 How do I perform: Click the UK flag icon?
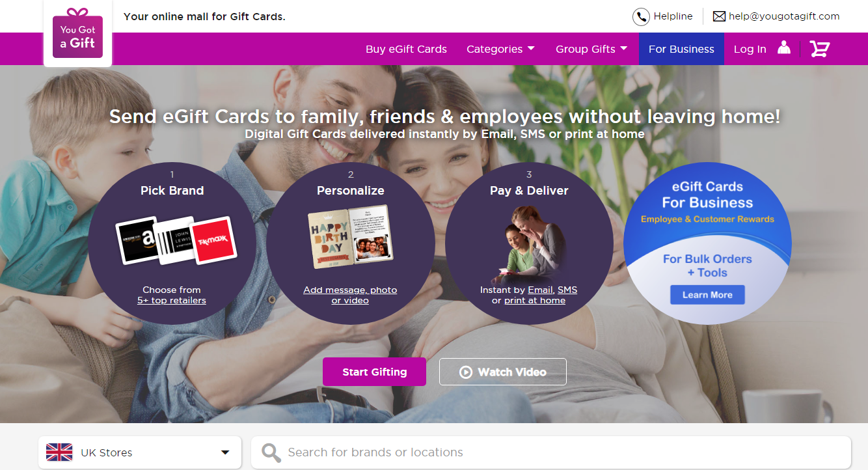click(59, 452)
